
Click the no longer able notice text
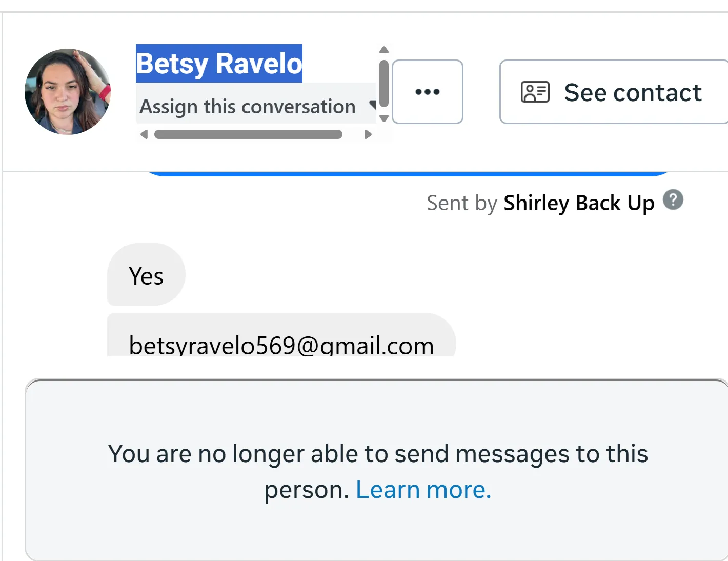[x=378, y=454]
